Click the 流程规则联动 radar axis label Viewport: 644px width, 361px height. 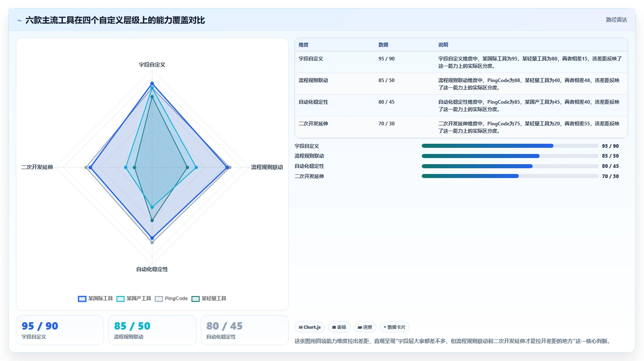[x=267, y=167]
